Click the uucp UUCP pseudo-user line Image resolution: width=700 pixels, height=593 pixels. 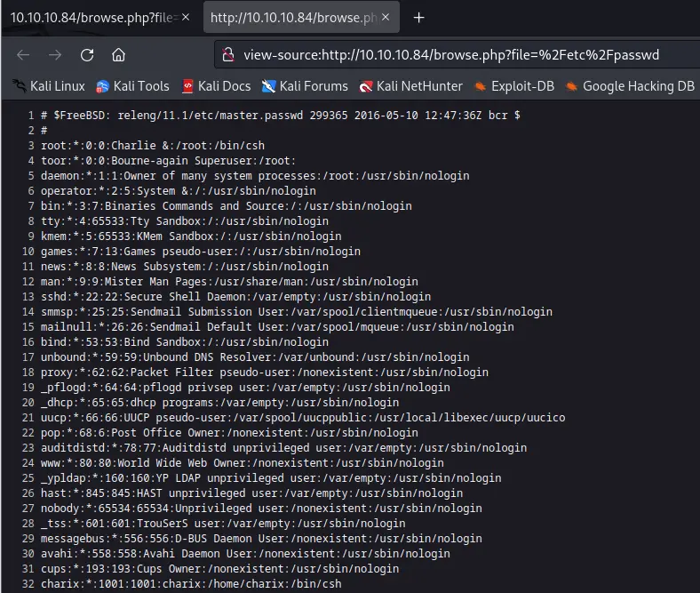(x=303, y=418)
